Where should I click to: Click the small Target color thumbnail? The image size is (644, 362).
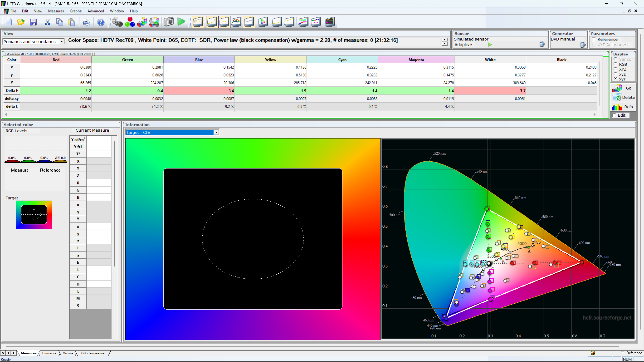click(34, 214)
